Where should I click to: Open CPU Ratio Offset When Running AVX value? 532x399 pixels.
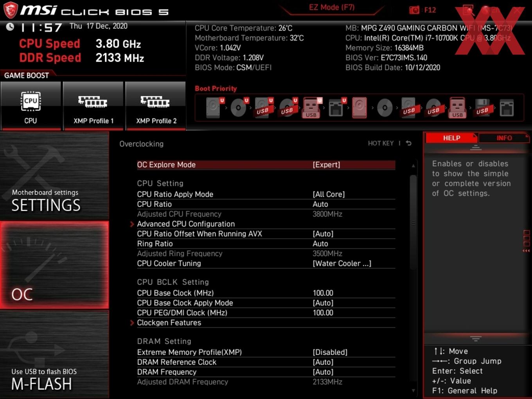tap(323, 234)
